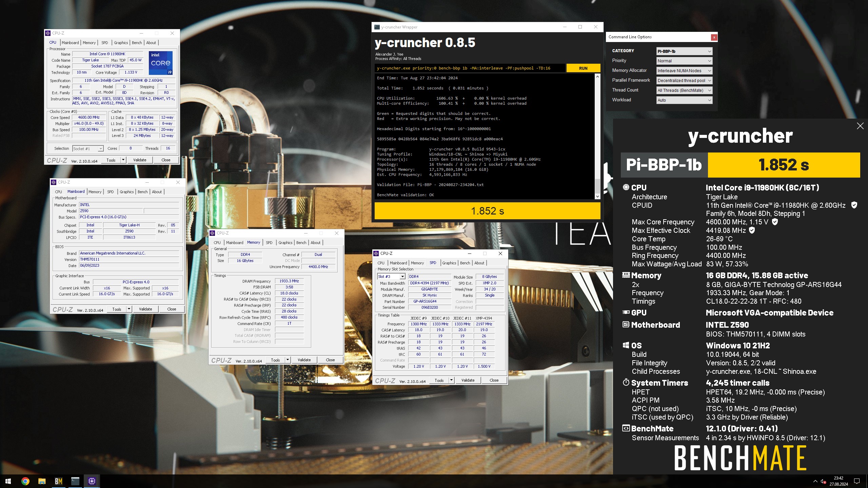Click the DRAM Frequency value 1933.3 MHz
Screen dimensions: 868x488
tap(289, 281)
